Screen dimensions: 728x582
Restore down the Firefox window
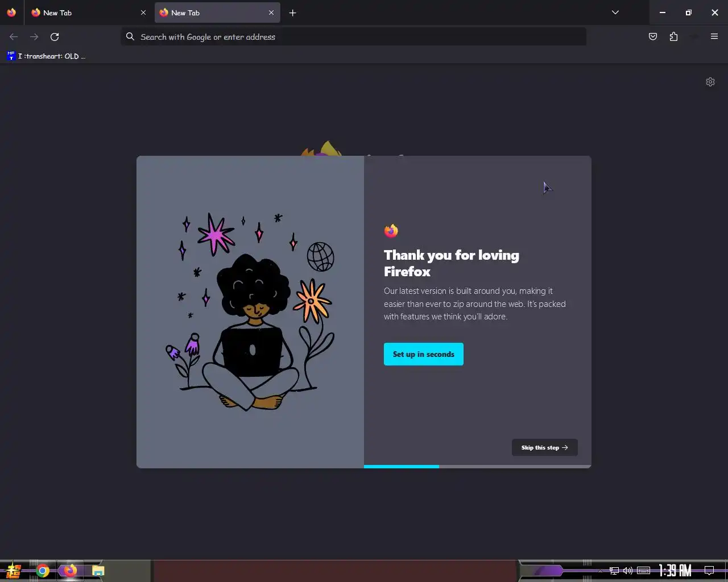(689, 13)
